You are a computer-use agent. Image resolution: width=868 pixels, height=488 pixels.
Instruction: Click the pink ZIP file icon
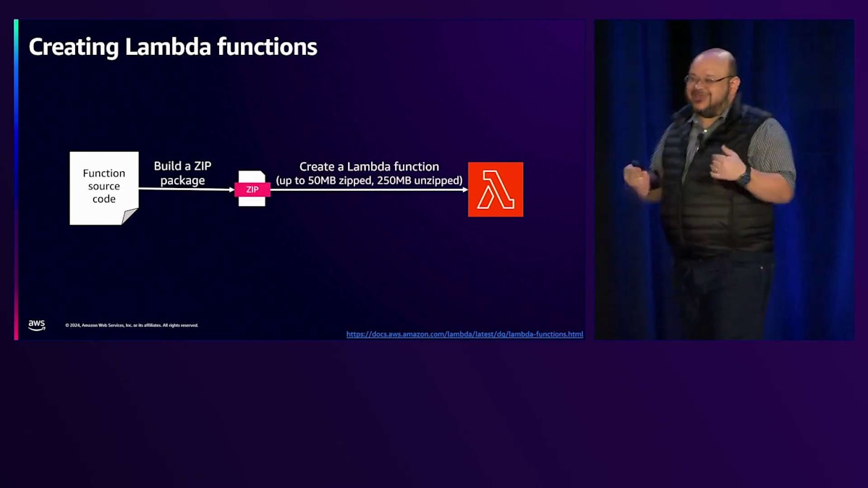pos(252,189)
